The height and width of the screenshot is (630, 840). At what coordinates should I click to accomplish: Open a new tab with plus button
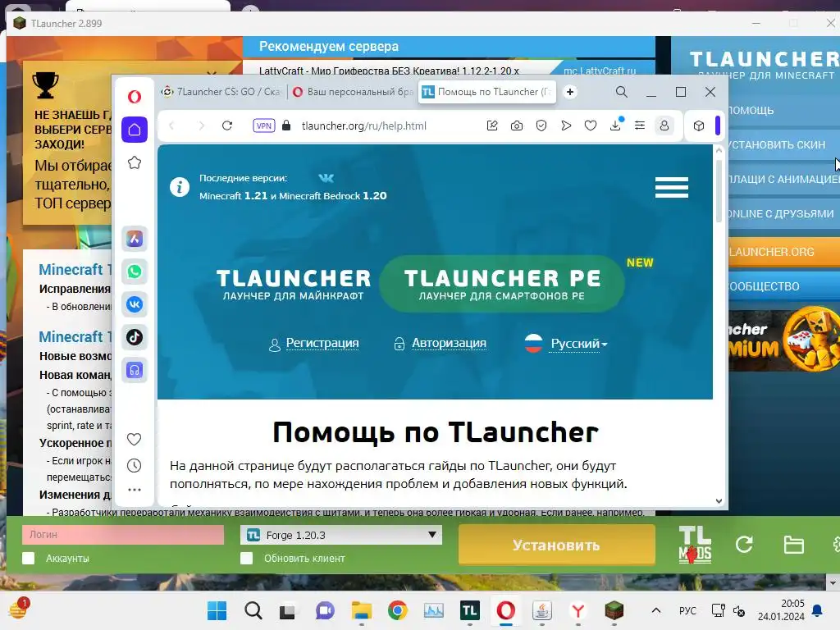tap(570, 92)
